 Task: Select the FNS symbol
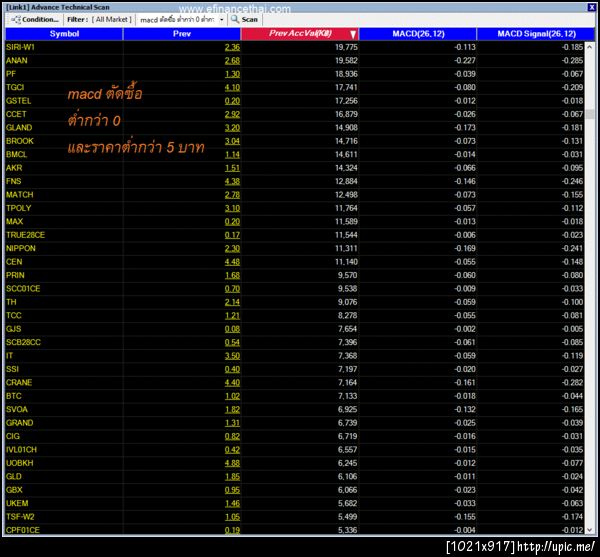click(x=13, y=181)
